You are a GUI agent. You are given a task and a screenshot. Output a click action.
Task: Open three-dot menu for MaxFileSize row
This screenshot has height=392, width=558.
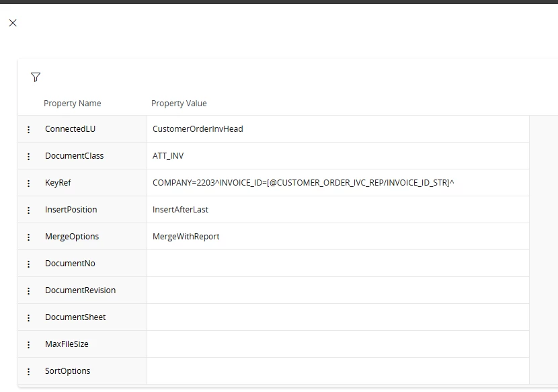coord(28,344)
